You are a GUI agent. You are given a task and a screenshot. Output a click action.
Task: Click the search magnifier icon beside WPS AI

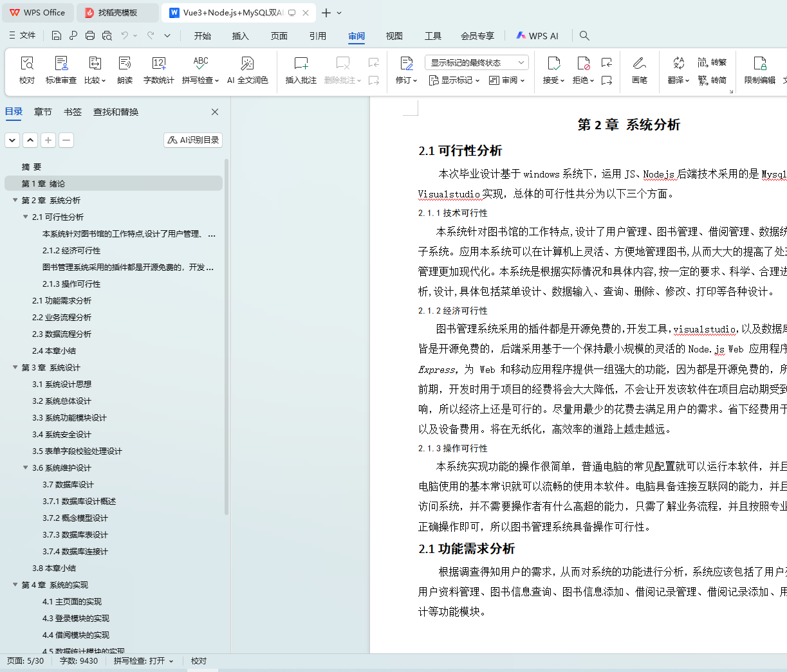584,36
